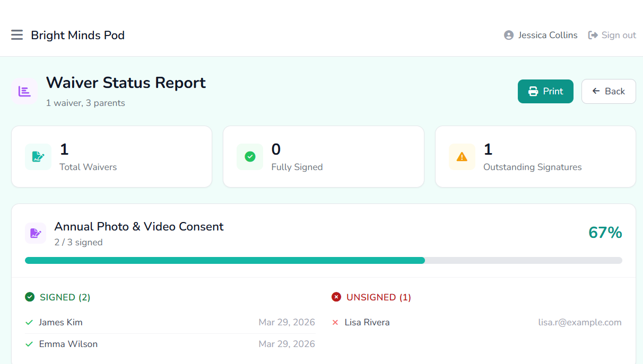Select the Annual Photo & Video Consent heading
Viewport: 643px width, 364px height.
click(139, 227)
